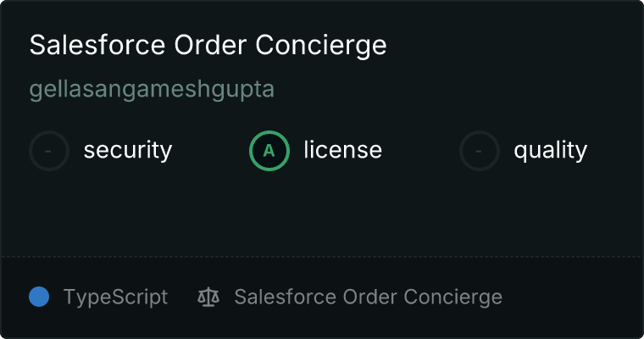
Task: Select the "security" score label
Action: [128, 151]
